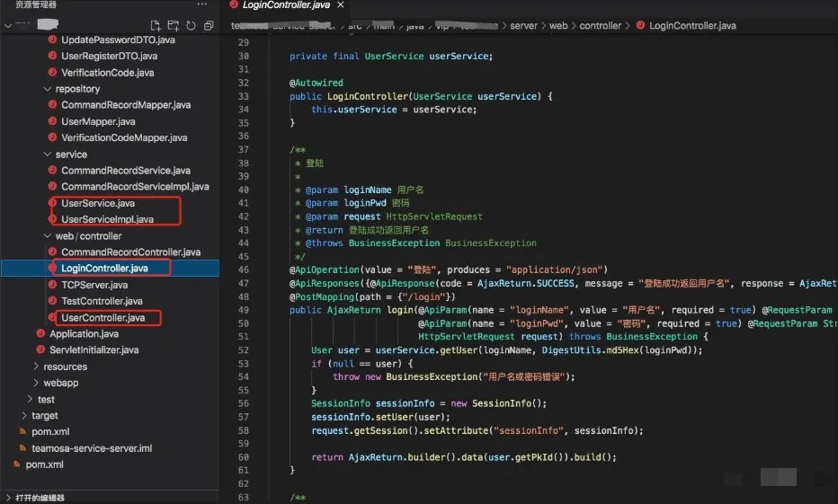Click LoginController.java breadcrumb segment
The height and width of the screenshot is (504, 838).
692,25
